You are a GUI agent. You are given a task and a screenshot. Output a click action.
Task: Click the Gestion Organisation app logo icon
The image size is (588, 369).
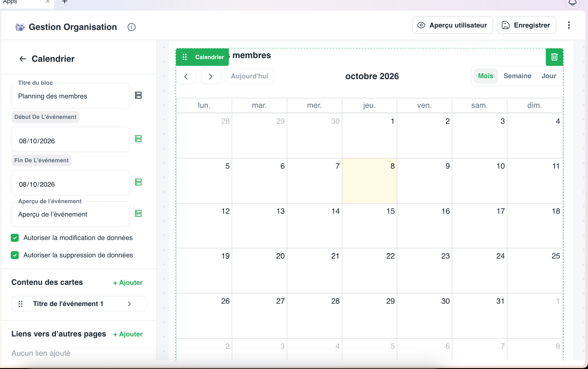(x=20, y=27)
